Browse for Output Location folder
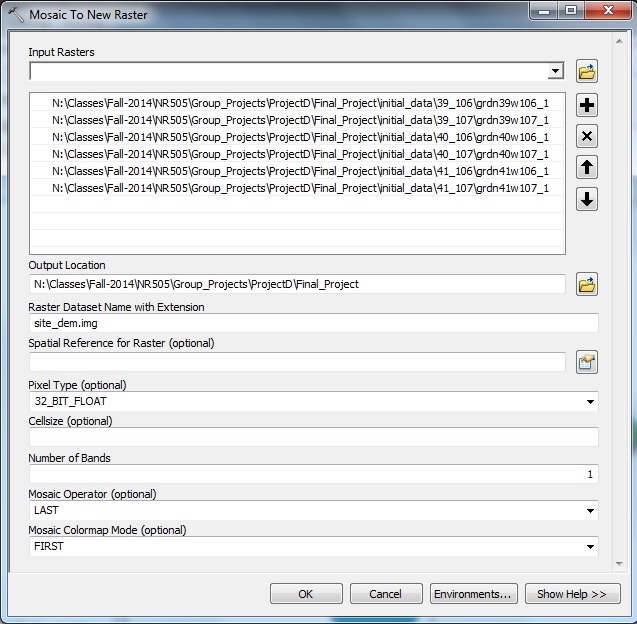Image resolution: width=637 pixels, height=624 pixels. pos(587,285)
